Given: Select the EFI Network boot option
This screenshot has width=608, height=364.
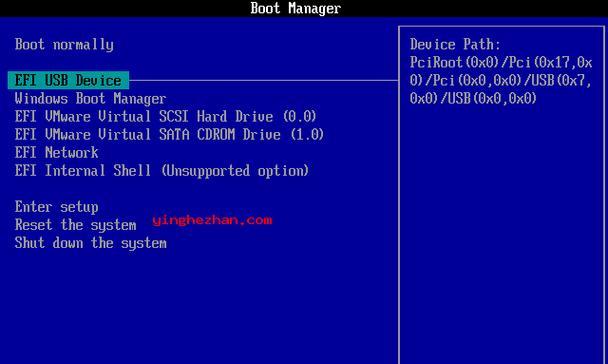Looking at the screenshot, I should click(x=57, y=152).
